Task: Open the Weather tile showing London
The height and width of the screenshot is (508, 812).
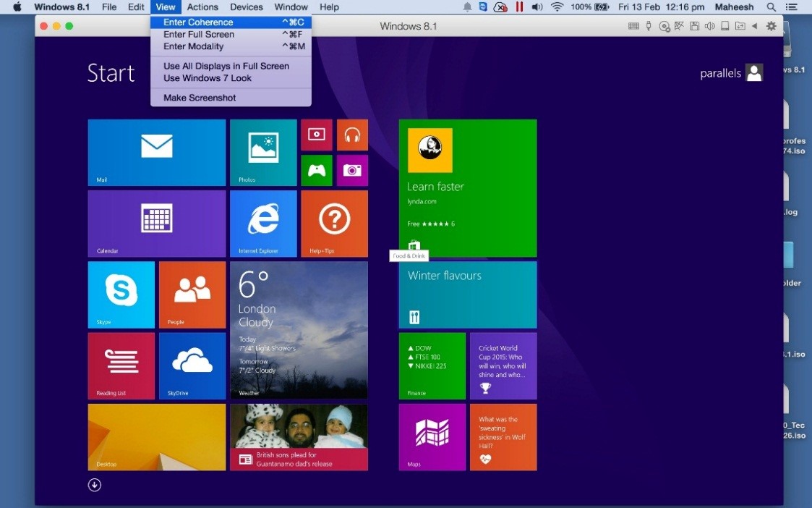Action: (299, 330)
